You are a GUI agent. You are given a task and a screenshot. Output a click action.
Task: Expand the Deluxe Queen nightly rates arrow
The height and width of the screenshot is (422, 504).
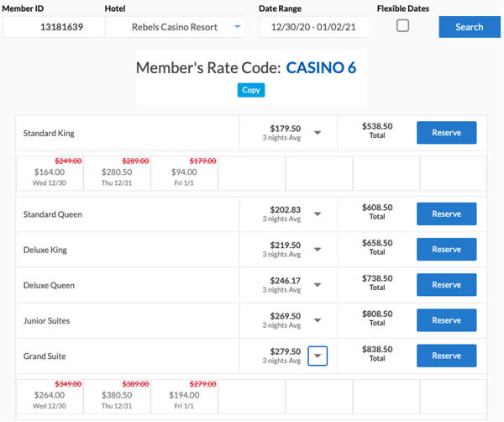pyautogui.click(x=318, y=285)
